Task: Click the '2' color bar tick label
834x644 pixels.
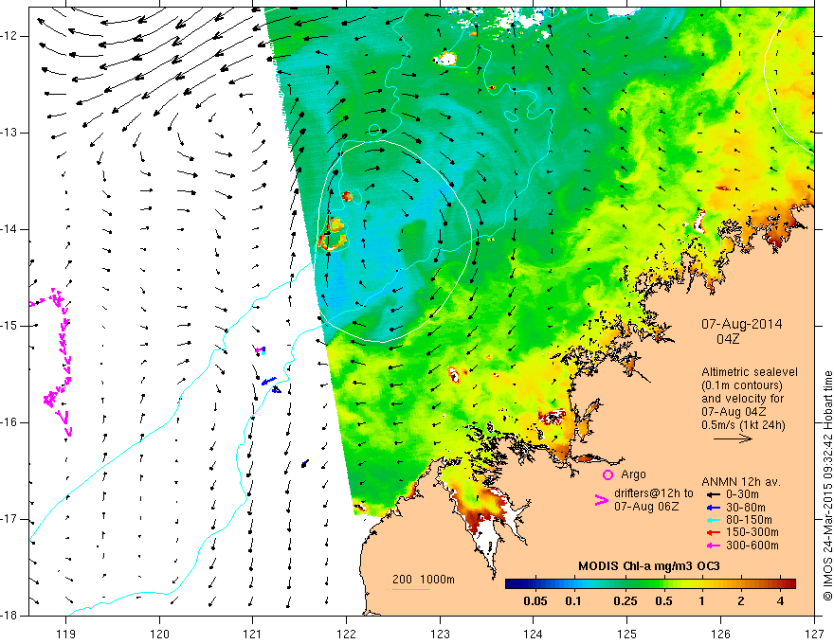Action: [741, 601]
